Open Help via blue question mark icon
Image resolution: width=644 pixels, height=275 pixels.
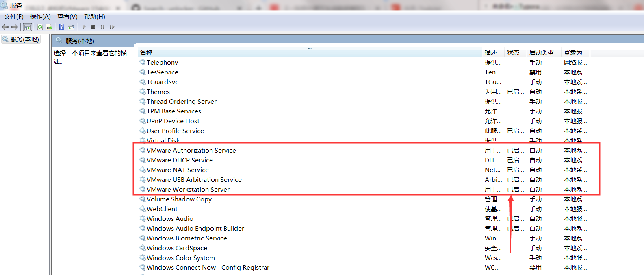tap(61, 27)
